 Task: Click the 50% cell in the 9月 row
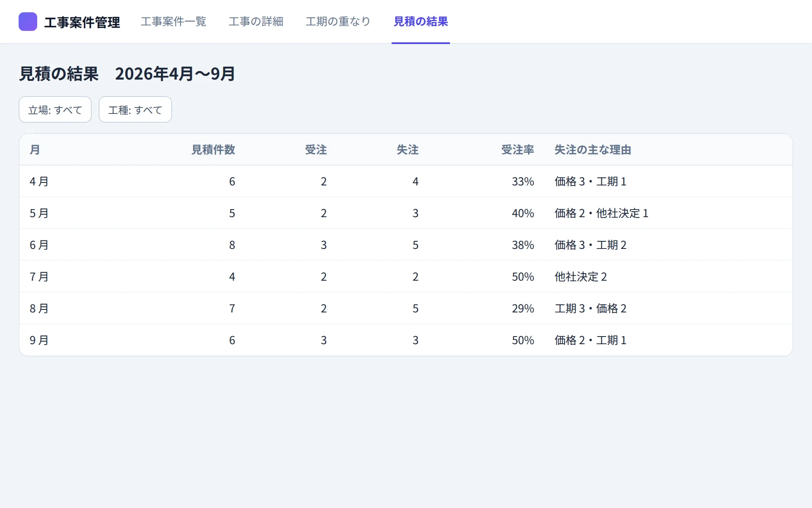(523, 340)
